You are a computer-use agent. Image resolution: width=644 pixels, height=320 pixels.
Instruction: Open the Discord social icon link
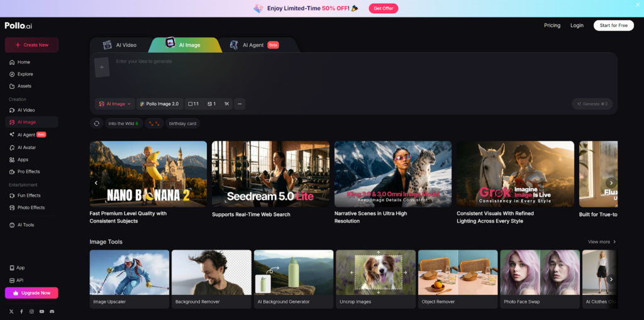[52, 311]
